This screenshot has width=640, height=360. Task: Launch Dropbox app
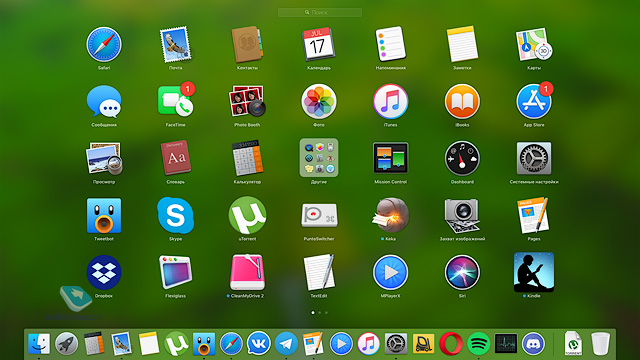[x=104, y=272]
